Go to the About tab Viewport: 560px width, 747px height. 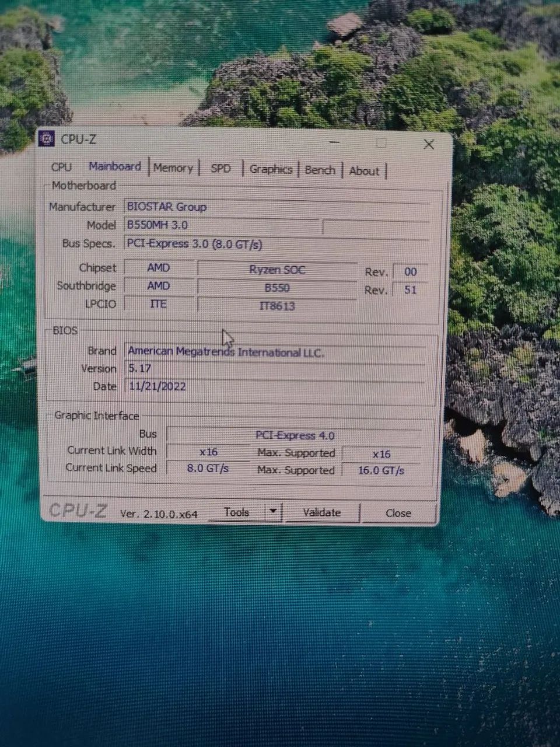tap(364, 171)
